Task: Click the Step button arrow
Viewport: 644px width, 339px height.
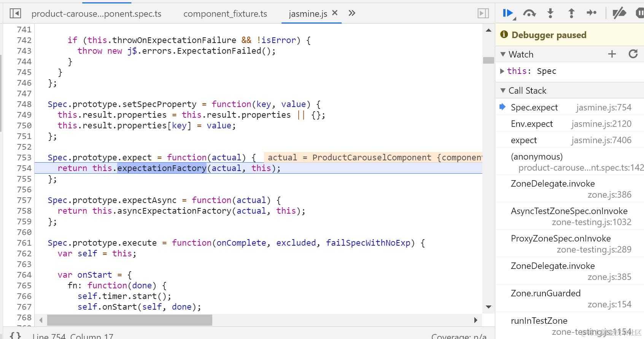Action: point(592,13)
